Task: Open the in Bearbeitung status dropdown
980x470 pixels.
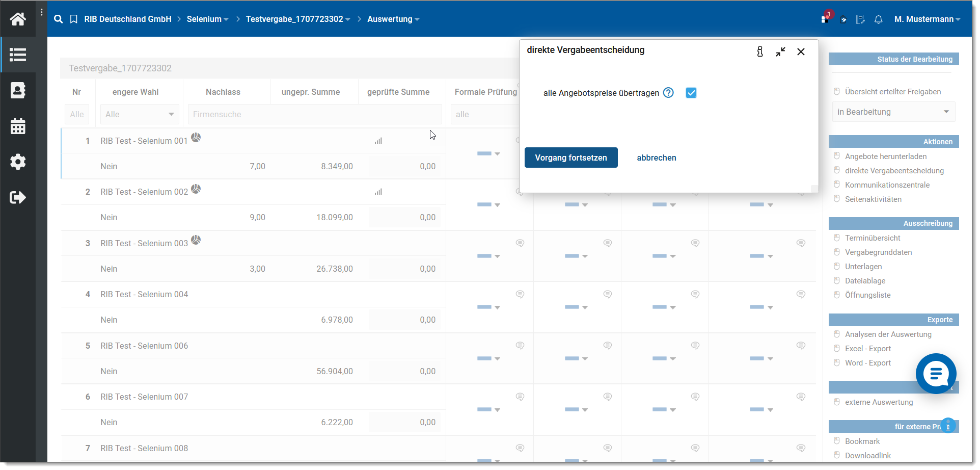Action: [893, 112]
